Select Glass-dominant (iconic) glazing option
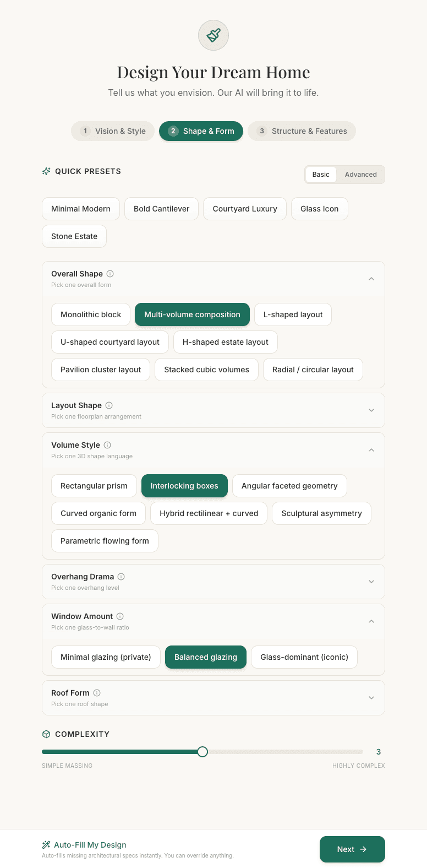Image resolution: width=427 pixels, height=868 pixels. point(304,657)
